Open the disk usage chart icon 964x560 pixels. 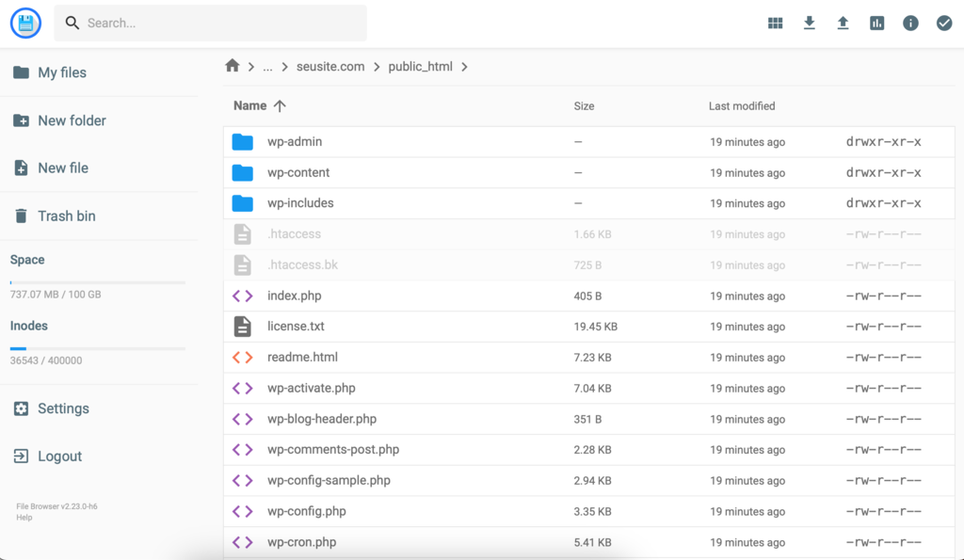click(x=876, y=24)
